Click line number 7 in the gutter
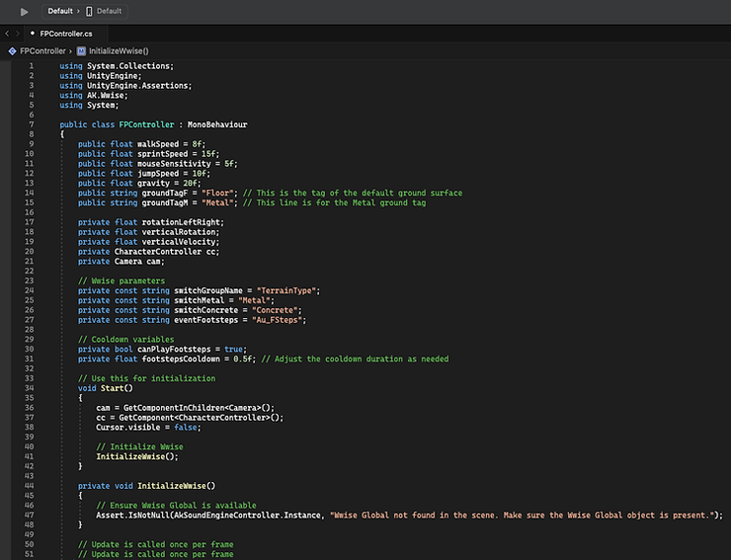Viewport: 731px width, 560px height. [x=32, y=124]
